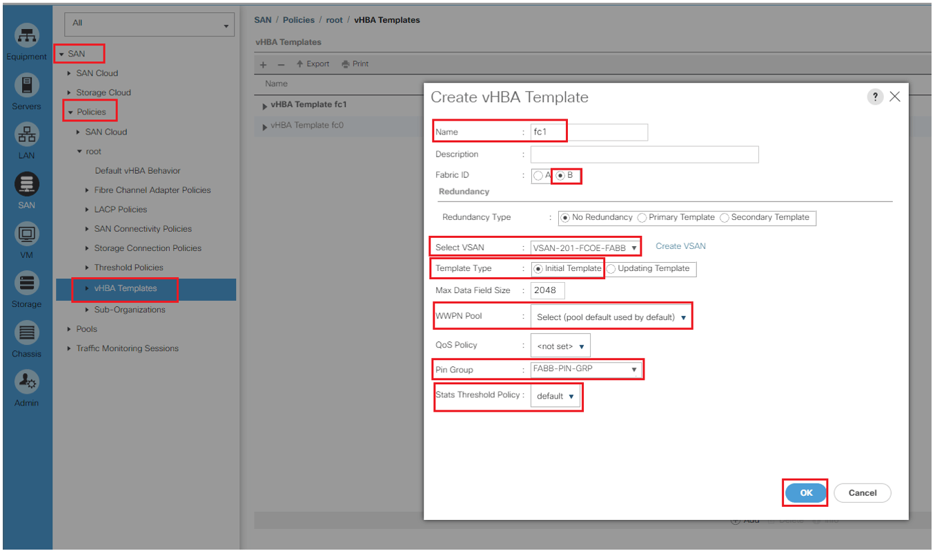
Task: Open the Servers navigation icon
Action: (x=27, y=85)
